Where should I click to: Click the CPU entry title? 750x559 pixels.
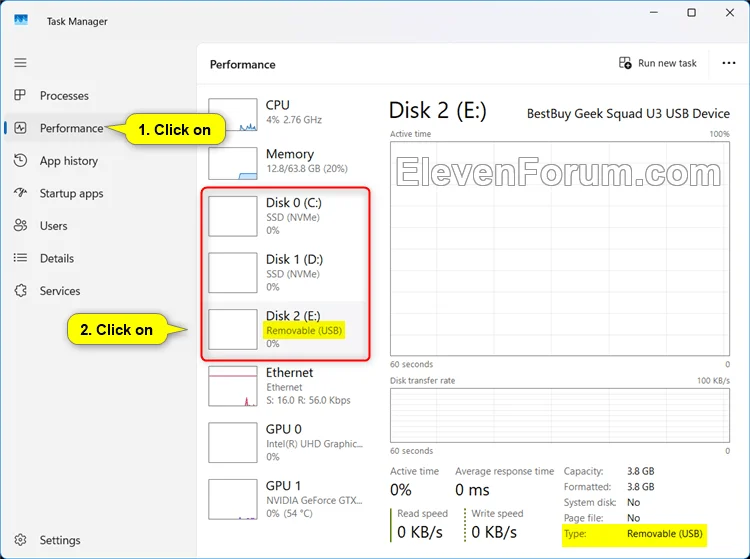(277, 105)
